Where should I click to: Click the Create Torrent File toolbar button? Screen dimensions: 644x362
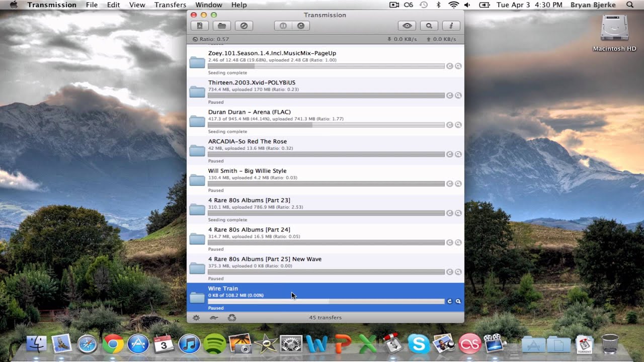(200, 26)
